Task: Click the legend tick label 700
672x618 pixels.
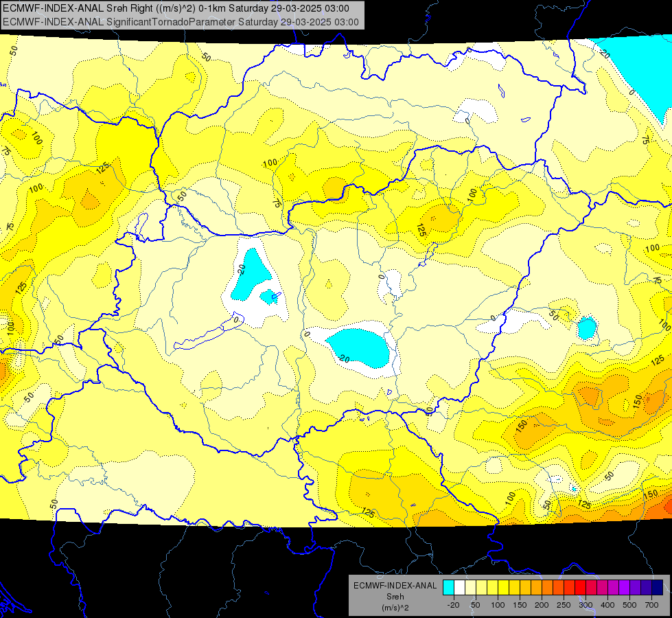Action: pyautogui.click(x=652, y=605)
